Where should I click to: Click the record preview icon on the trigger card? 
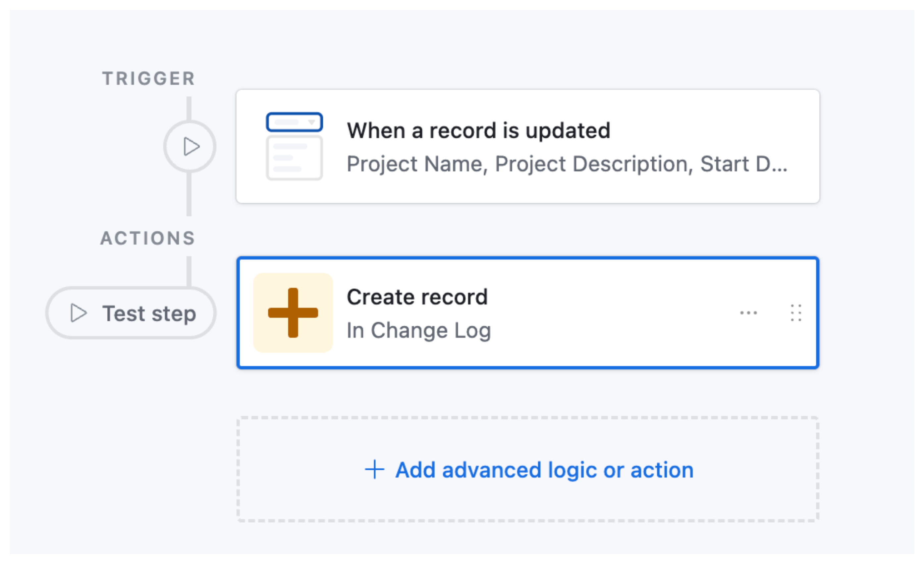pos(294,158)
